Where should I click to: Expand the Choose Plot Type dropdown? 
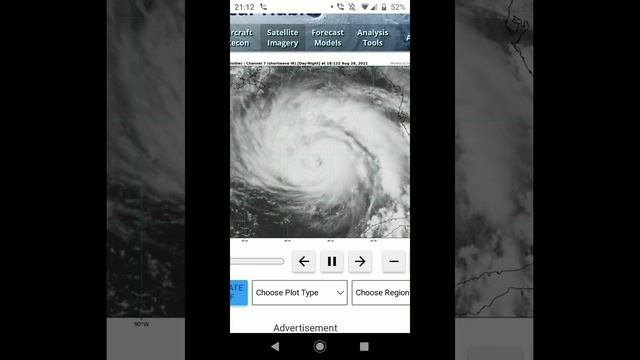coord(300,292)
